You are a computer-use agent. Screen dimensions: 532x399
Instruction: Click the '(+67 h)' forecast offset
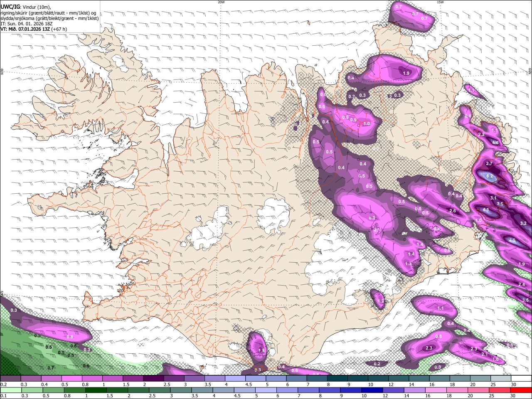click(59, 29)
